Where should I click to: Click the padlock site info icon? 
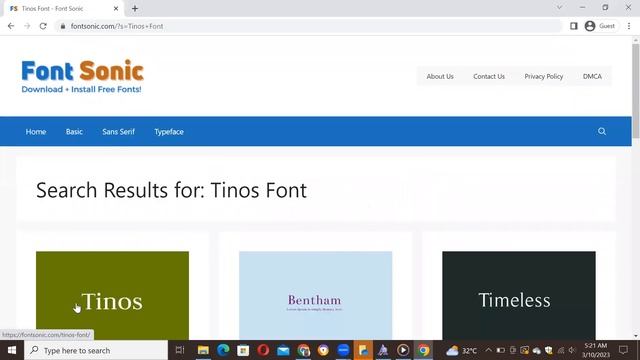62,26
